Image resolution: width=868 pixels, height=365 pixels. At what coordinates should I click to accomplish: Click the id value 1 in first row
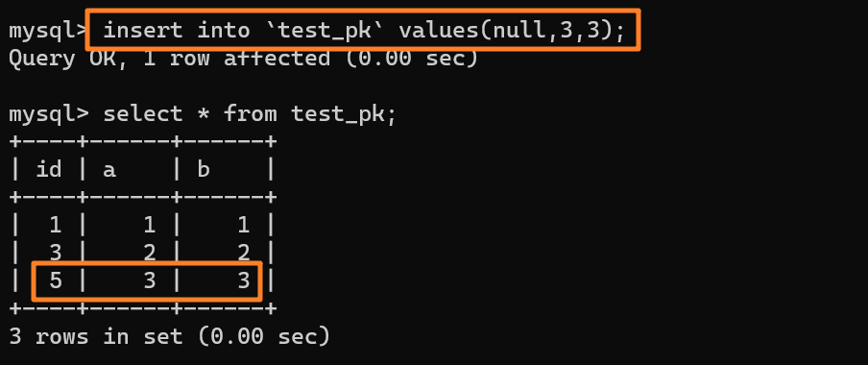point(56,225)
